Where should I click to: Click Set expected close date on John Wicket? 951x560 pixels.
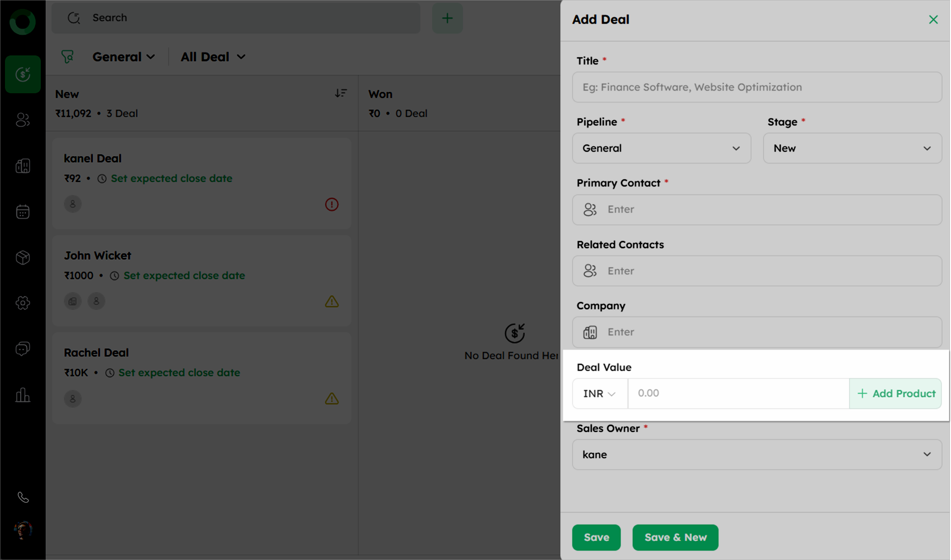[x=184, y=276]
